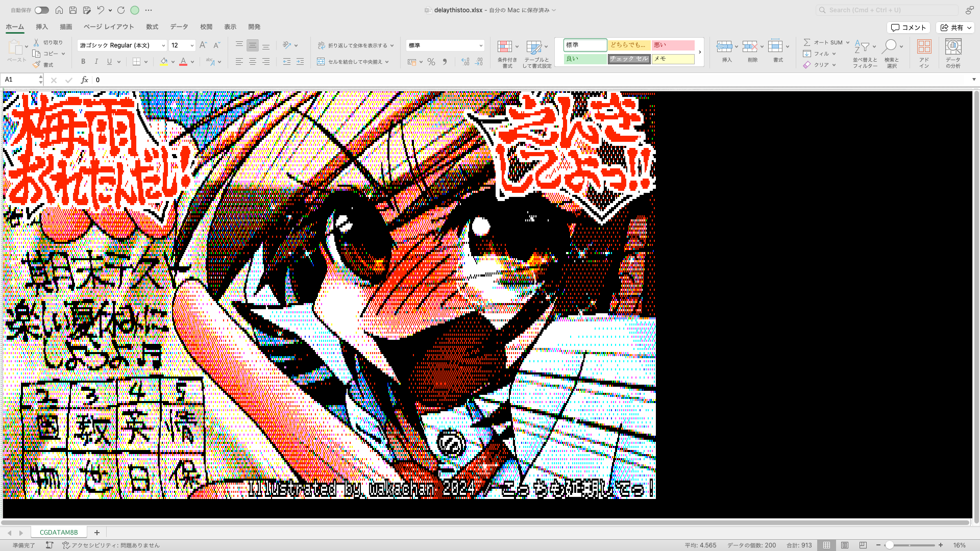980x551 pixels.
Task: Switch to Normal view in status bar
Action: click(826, 545)
